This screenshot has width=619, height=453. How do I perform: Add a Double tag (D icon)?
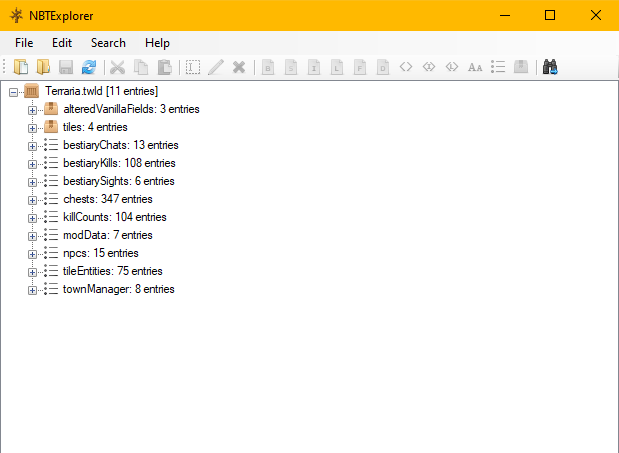click(x=383, y=67)
